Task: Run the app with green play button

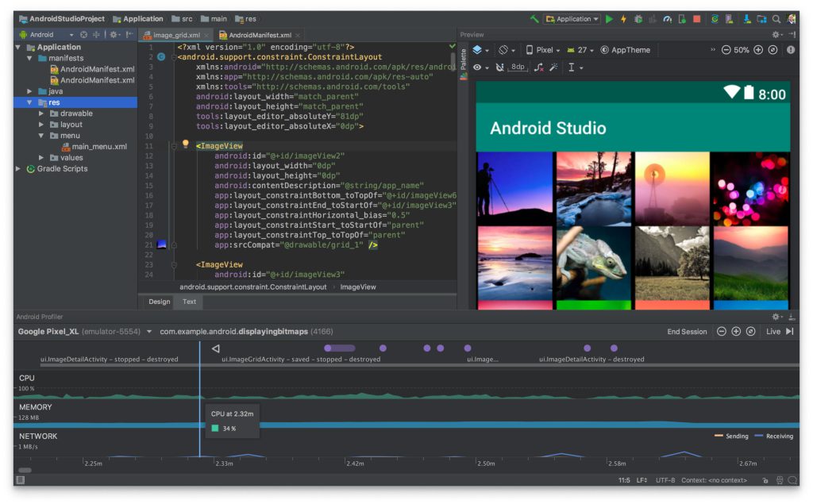Action: tap(609, 19)
